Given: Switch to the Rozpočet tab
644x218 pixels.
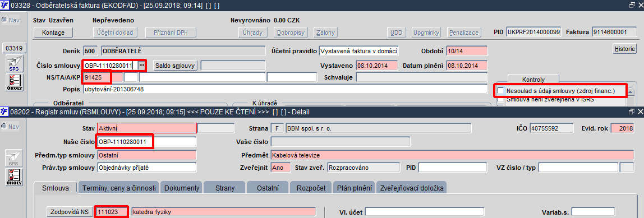Looking at the screenshot, I should (x=311, y=188).
